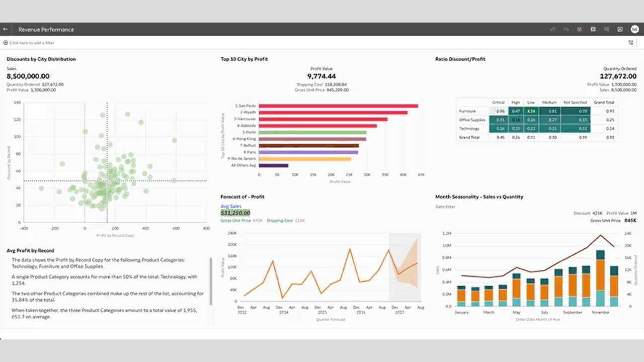Click the undo arrow icon

[553, 29]
